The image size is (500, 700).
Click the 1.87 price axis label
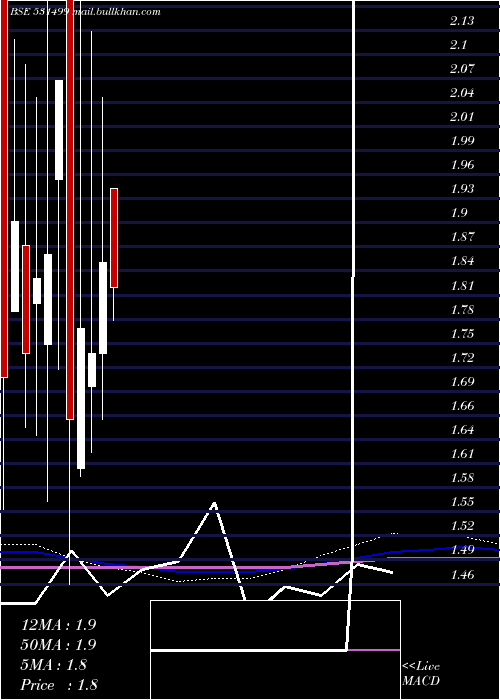[x=462, y=237]
